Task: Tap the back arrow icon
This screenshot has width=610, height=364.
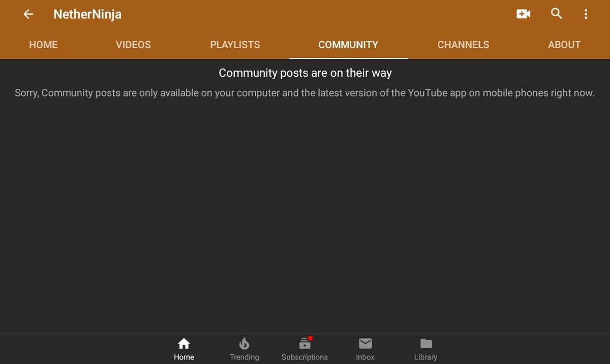Action: click(28, 14)
